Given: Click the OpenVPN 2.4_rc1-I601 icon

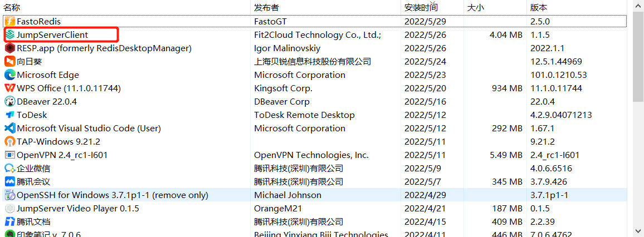Looking at the screenshot, I should tap(10, 155).
